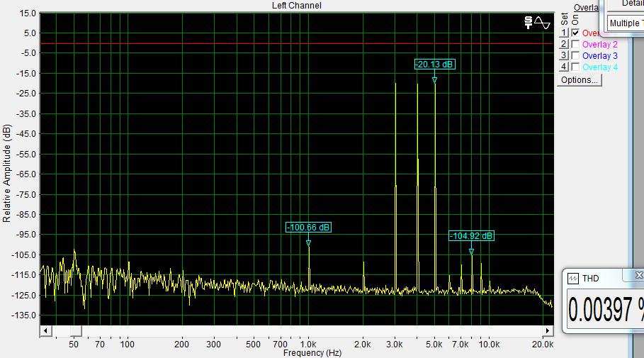Click the Set button for overlay 1
This screenshot has height=358, width=644.
point(564,33)
